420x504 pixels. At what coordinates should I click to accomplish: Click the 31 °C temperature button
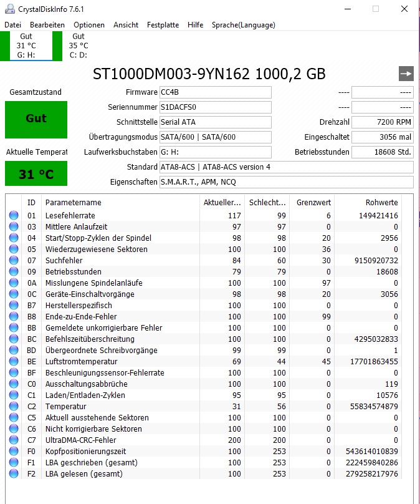pos(36,173)
